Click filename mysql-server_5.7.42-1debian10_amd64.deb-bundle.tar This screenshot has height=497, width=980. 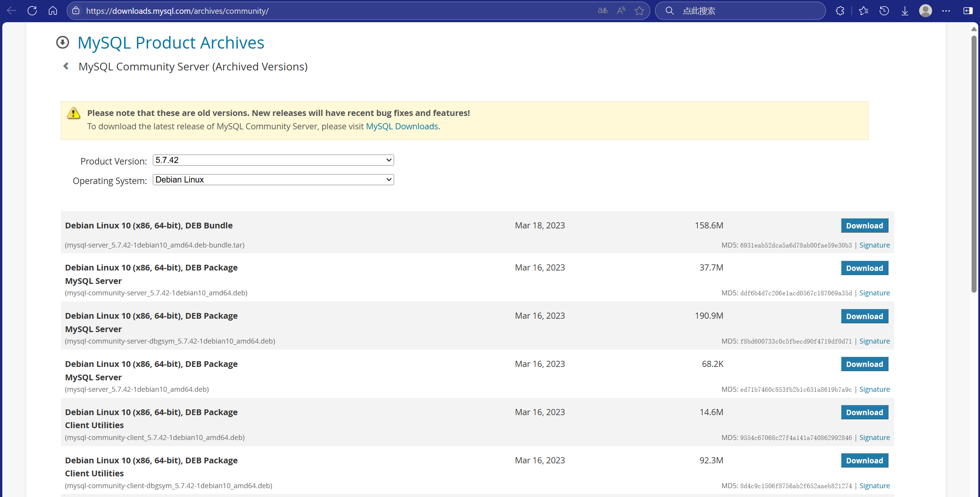(x=155, y=245)
